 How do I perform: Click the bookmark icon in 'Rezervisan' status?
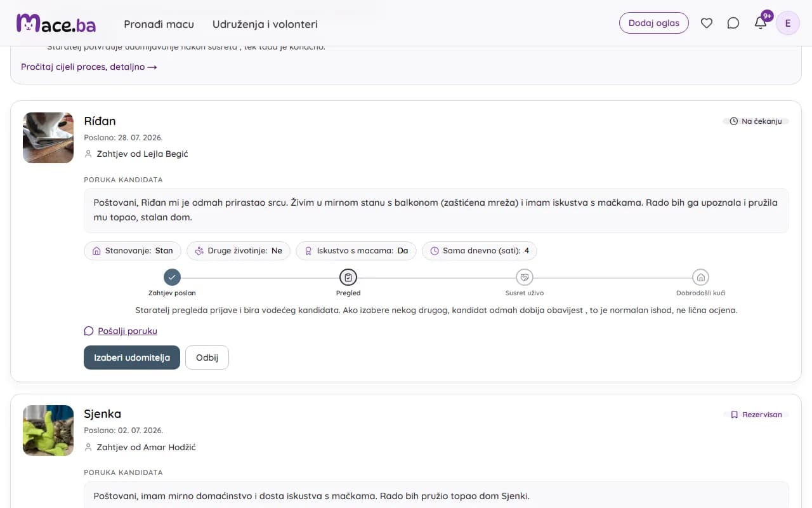pos(735,415)
